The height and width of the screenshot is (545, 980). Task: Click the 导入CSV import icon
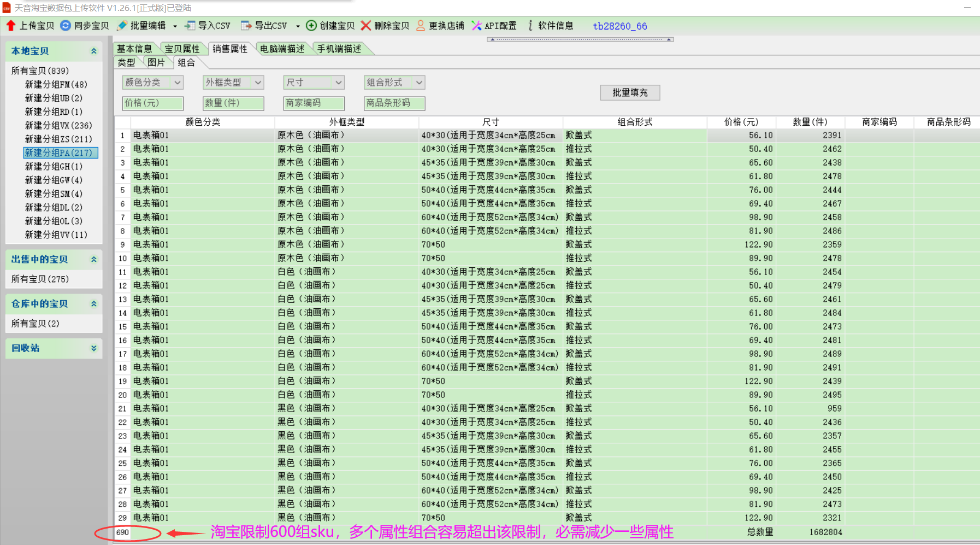point(190,26)
